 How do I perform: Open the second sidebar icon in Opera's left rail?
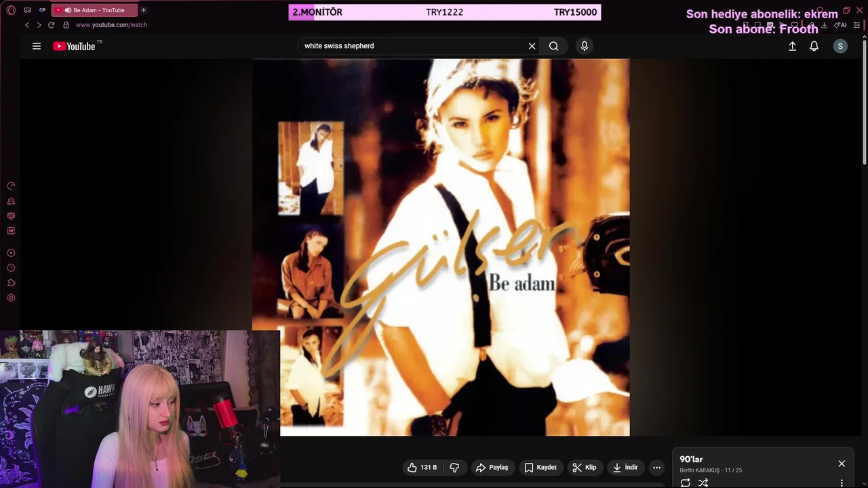(11, 201)
